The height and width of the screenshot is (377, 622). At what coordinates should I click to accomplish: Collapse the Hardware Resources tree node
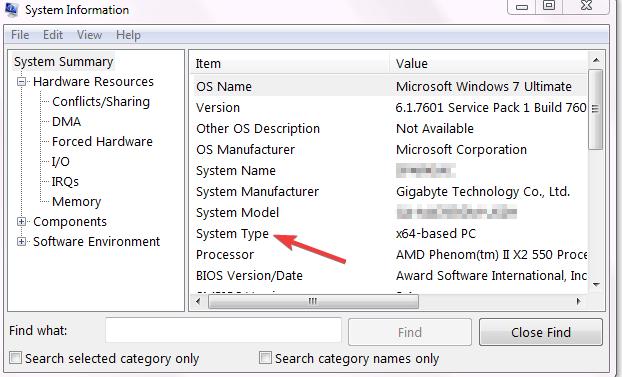tap(21, 82)
